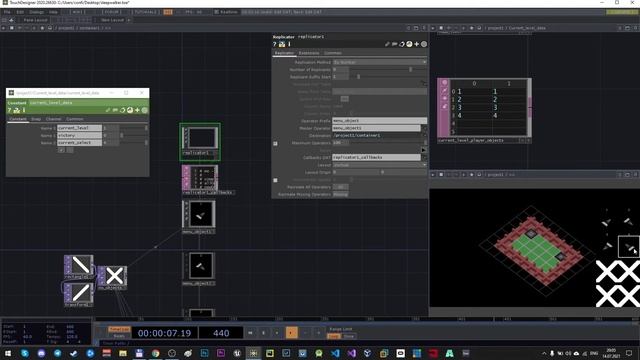Click the Tutorials link in top bar
The height and width of the screenshot is (360, 640).
[x=146, y=12]
